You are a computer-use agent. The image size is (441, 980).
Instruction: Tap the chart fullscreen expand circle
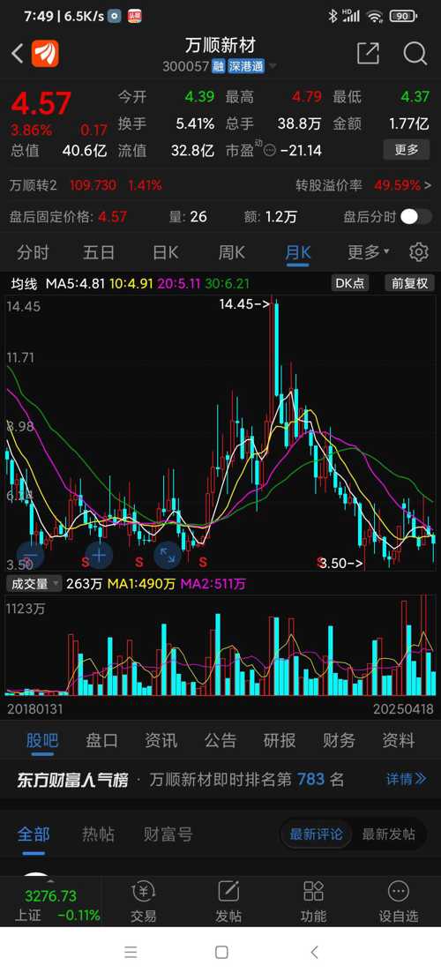pos(167,554)
